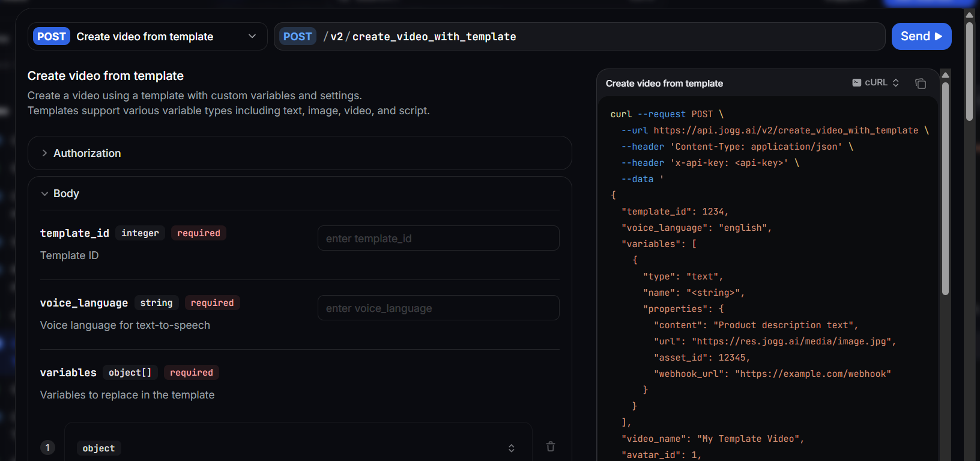Click the 'object[]' type badge
Screen dimensions: 980x461
130,373
